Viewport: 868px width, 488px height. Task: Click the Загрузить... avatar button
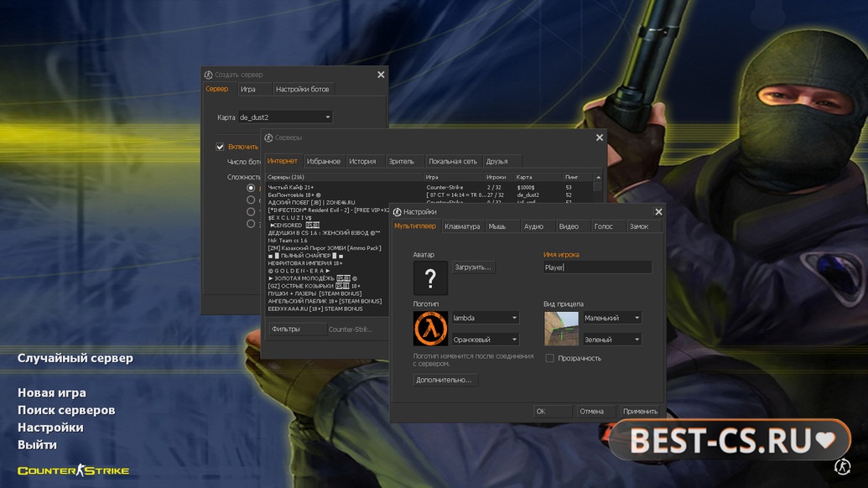473,267
